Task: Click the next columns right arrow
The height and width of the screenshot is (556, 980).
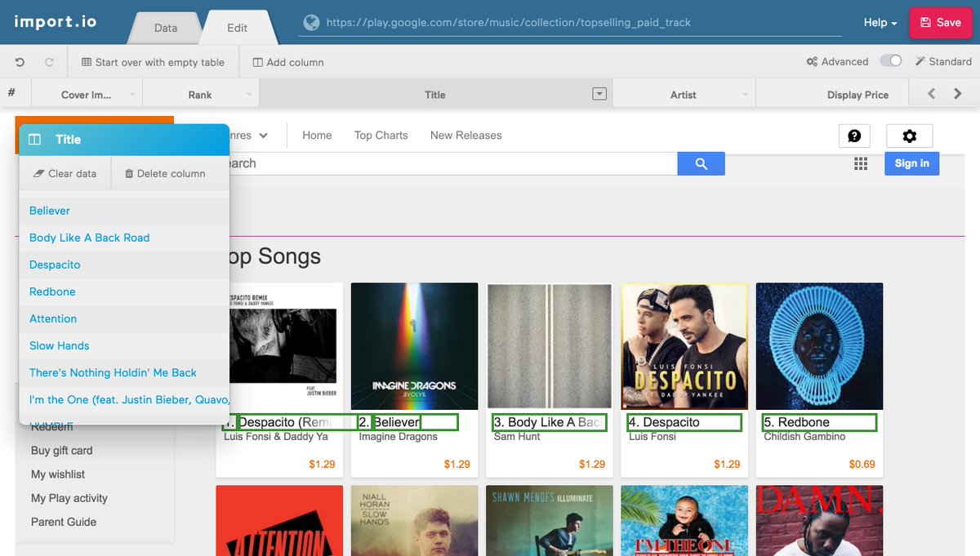Action: click(x=958, y=94)
